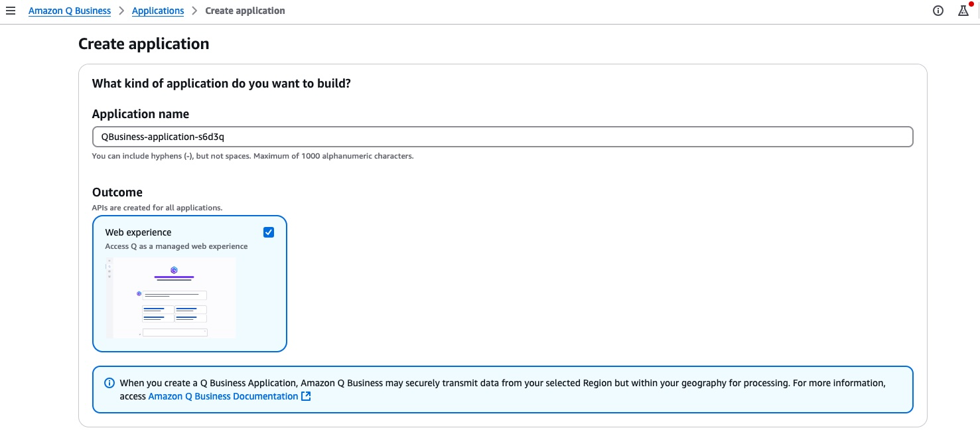Click the Amazon Q Business breadcrumb link
Screen dimensions: 980x434
[69, 11]
